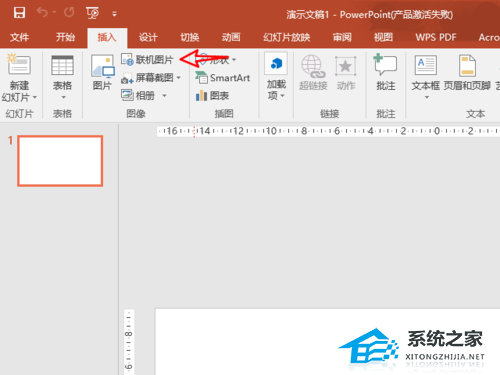Click the redo/repeat icon

point(69,13)
